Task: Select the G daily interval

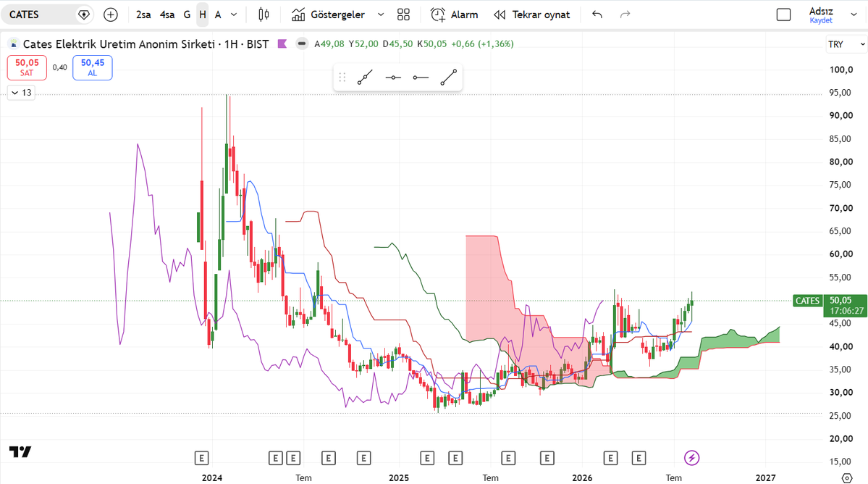Action: (187, 15)
